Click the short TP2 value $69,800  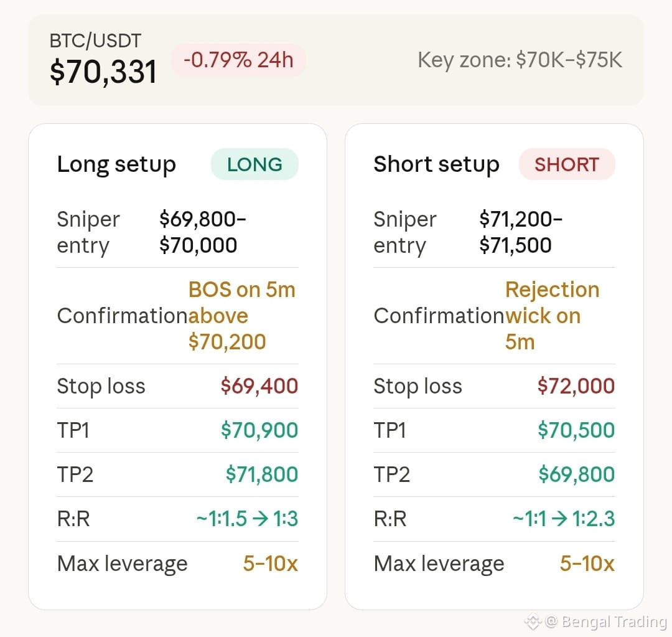[577, 474]
